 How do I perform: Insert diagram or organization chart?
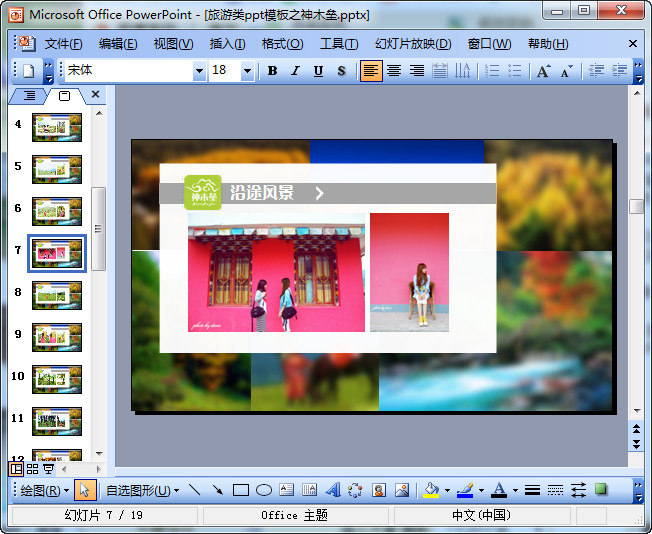pos(355,490)
